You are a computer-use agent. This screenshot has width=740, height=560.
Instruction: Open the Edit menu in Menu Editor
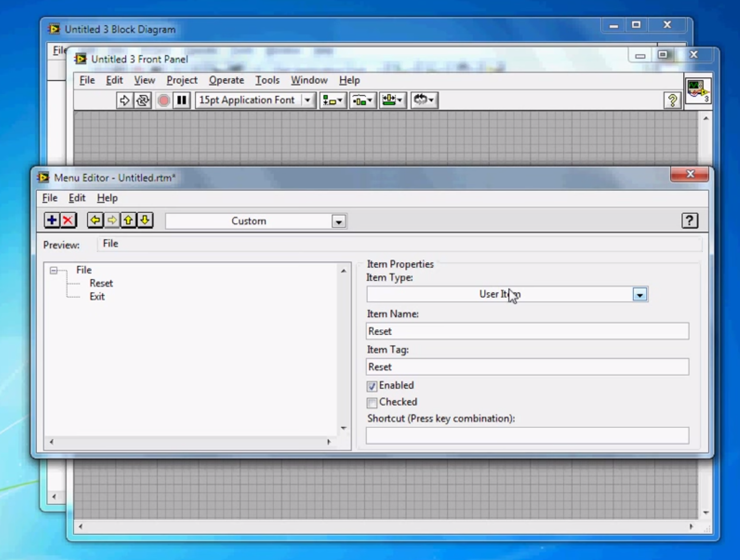[x=77, y=198]
